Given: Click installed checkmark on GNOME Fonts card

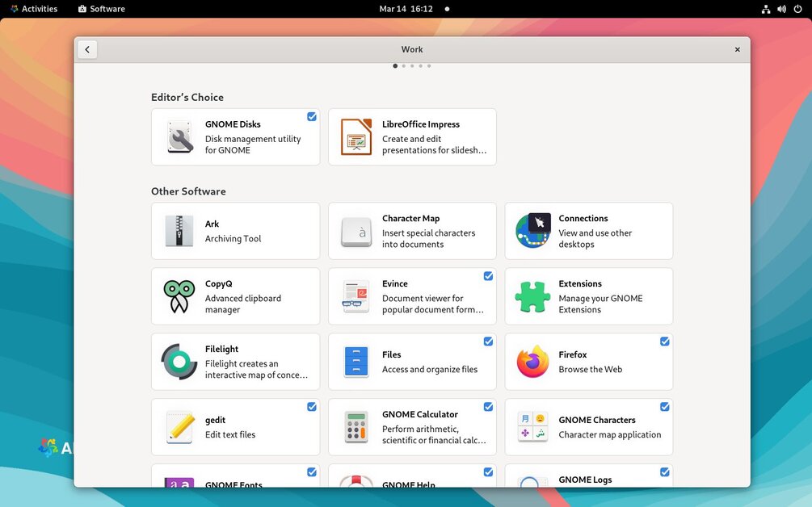Looking at the screenshot, I should [x=312, y=471].
